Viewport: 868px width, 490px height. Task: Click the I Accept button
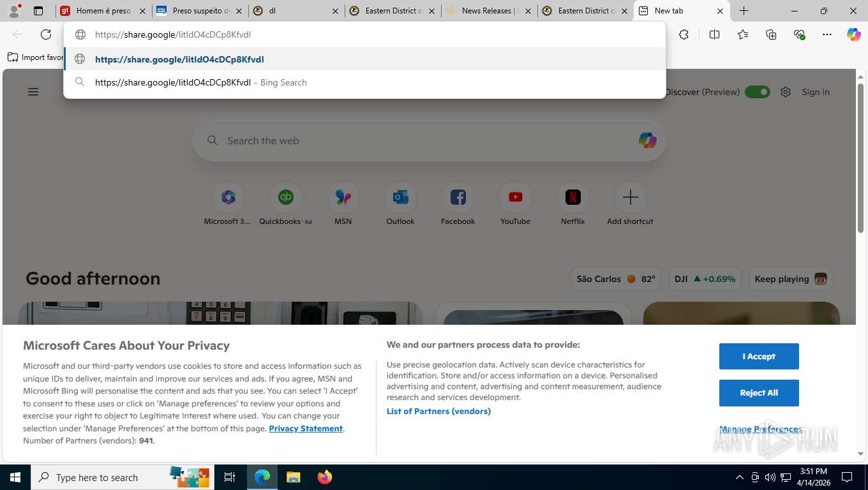(x=759, y=356)
